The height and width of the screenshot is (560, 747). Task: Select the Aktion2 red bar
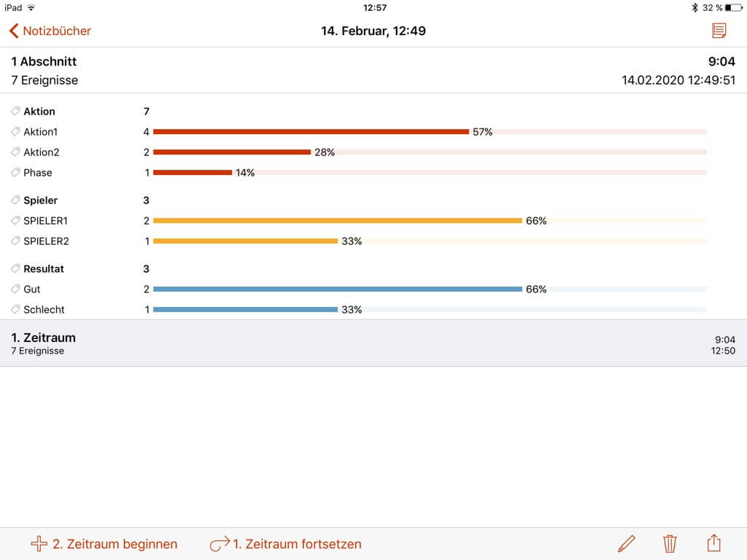pyautogui.click(x=232, y=152)
